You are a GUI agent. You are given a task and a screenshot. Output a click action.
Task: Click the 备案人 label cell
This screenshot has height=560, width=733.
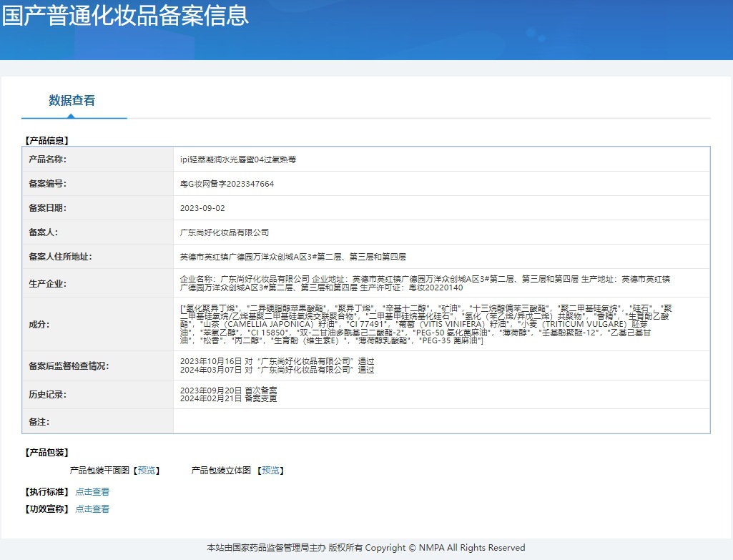click(98, 232)
